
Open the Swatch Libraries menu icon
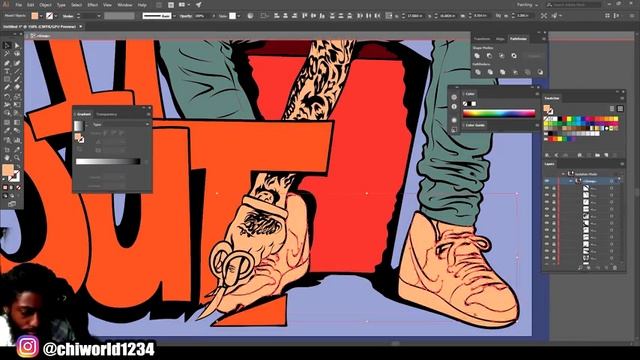(548, 155)
